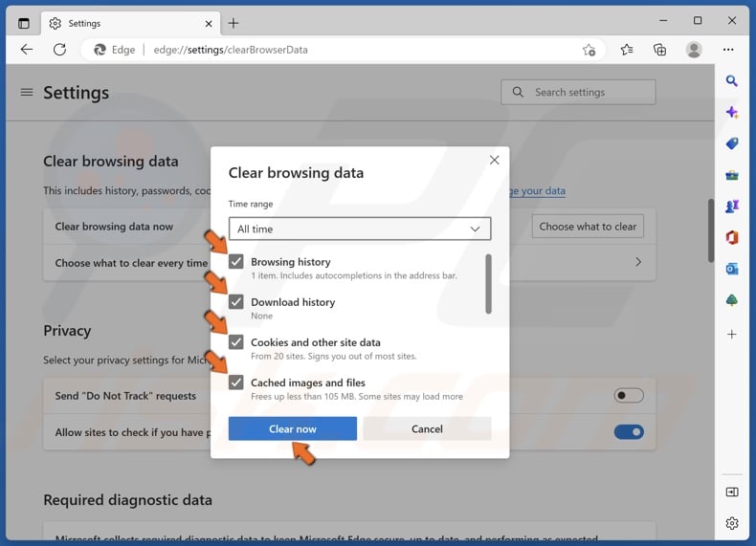The height and width of the screenshot is (546, 756).
Task: Add this page to favorites star icon
Action: pyautogui.click(x=589, y=50)
